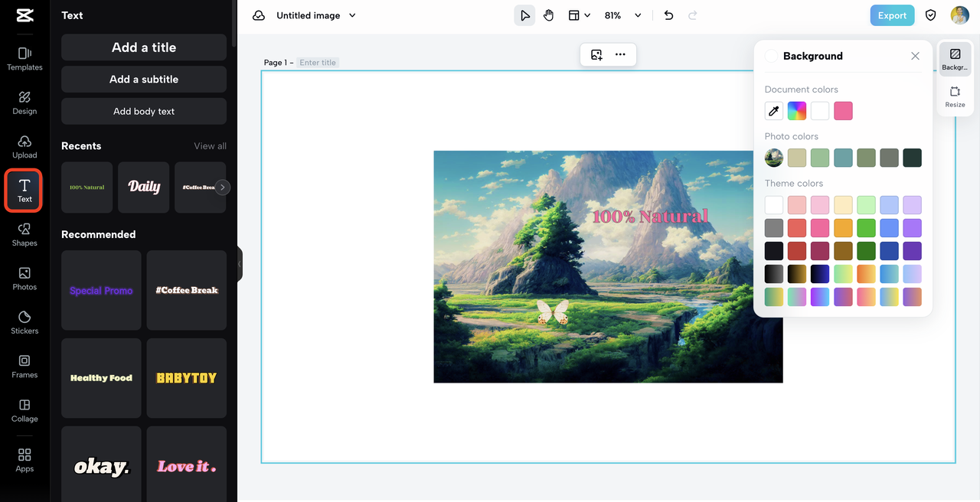Select the Resize tool on the right rail
This screenshot has height=502, width=980.
click(955, 96)
